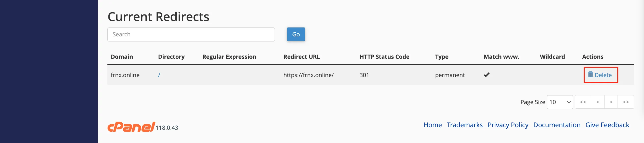Open the / directory link
Image resolution: width=644 pixels, height=143 pixels.
pos(159,75)
